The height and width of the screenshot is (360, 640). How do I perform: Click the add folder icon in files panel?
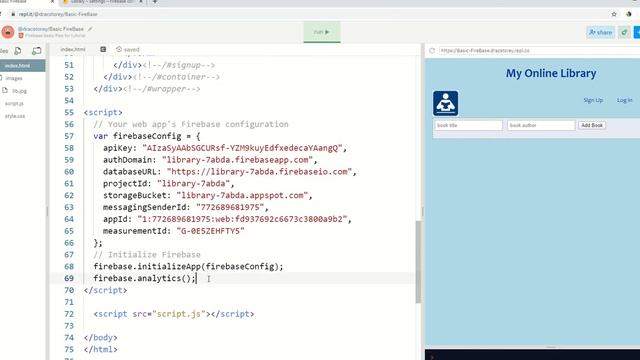tap(36, 51)
